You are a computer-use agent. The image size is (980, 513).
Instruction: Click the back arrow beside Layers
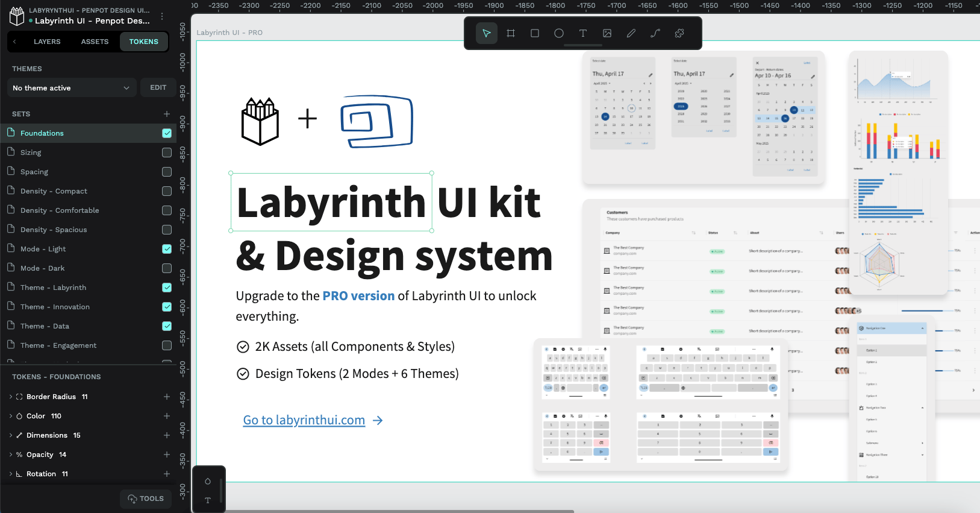click(14, 42)
